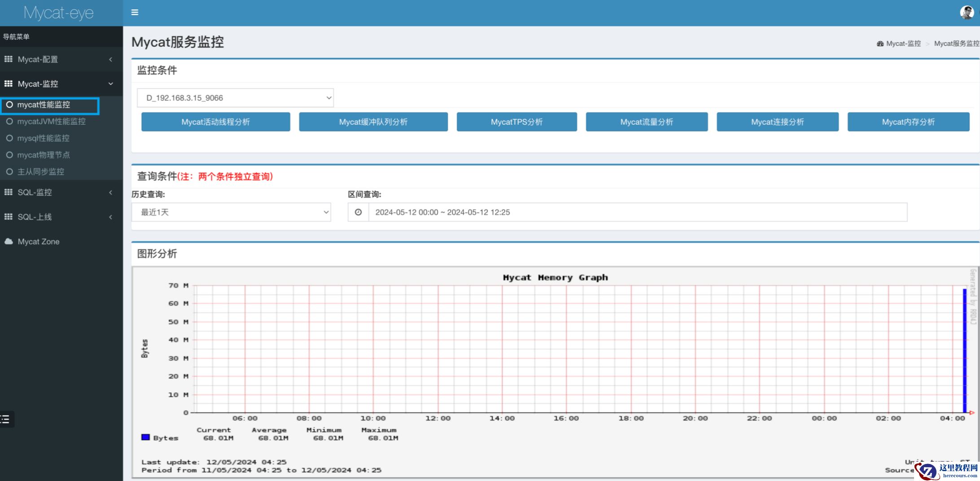The width and height of the screenshot is (980, 481).
Task: Collapse the Mycat-监控 menu chevron
Action: tap(111, 84)
